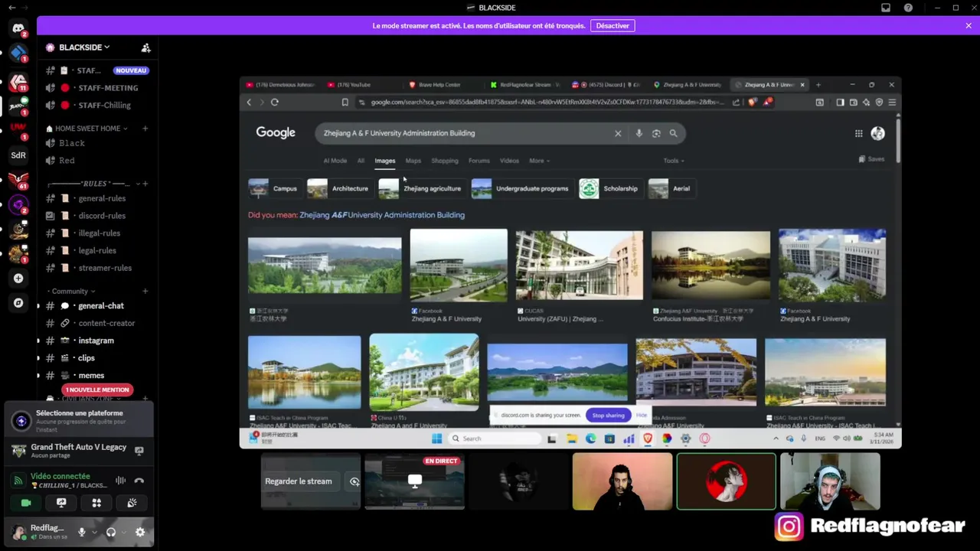Collapse the RULES category
The image size is (980, 551).
click(92, 184)
